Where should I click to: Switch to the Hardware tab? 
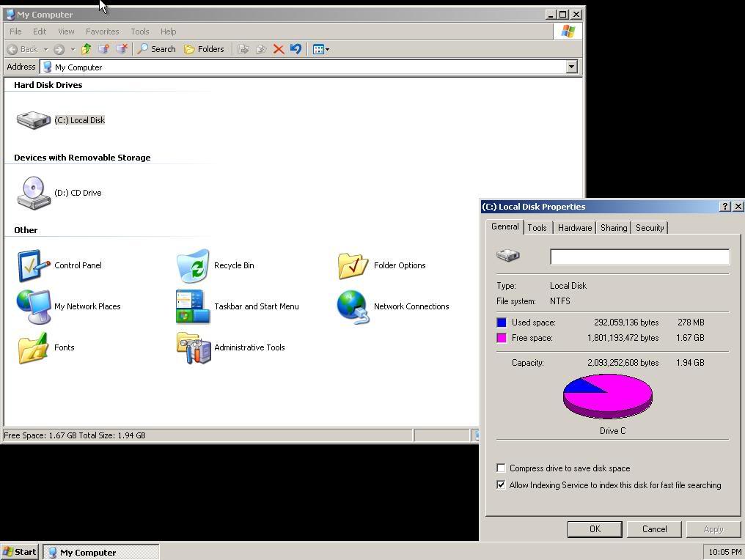[x=575, y=227]
